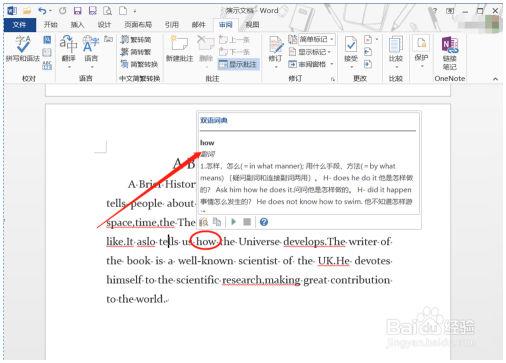Click the Undo icon
The height and width of the screenshot is (363, 506).
point(42,11)
